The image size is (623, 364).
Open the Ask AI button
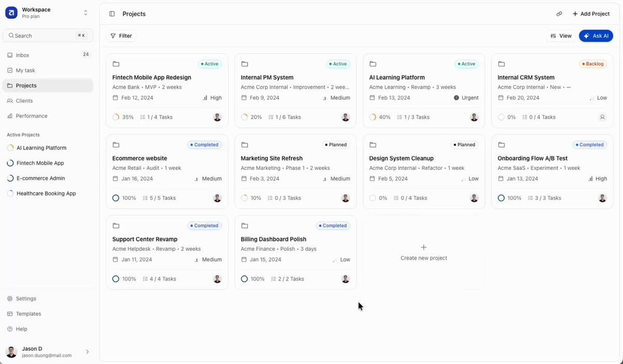tap(595, 36)
